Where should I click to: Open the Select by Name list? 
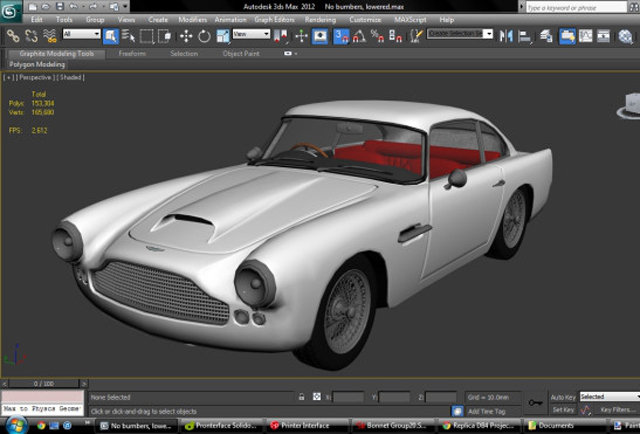click(128, 35)
